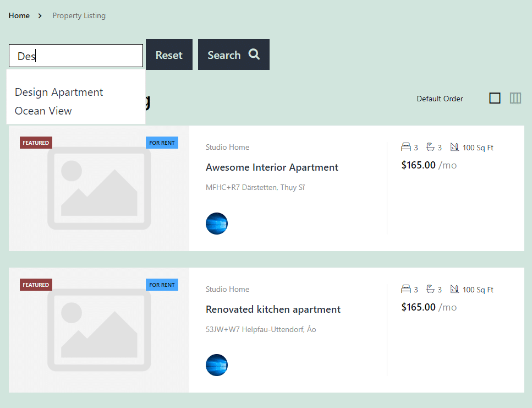Go to Home in breadcrumb

click(x=19, y=15)
